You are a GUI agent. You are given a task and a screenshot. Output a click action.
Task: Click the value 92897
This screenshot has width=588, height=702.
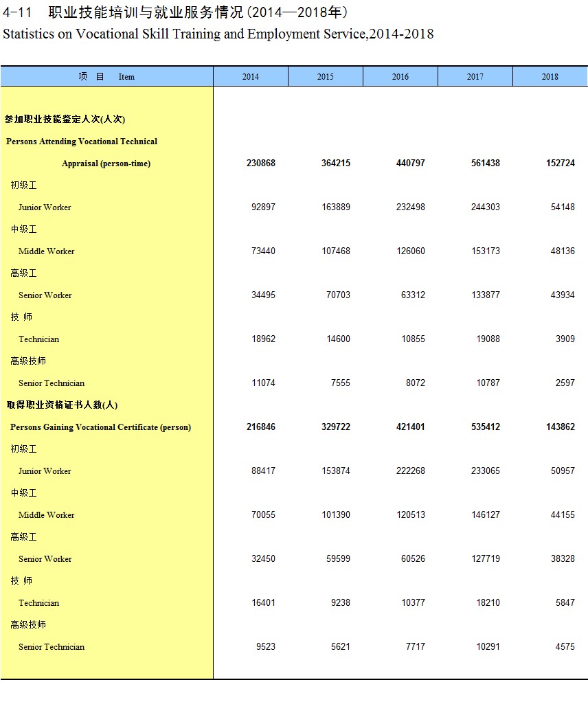click(x=263, y=207)
